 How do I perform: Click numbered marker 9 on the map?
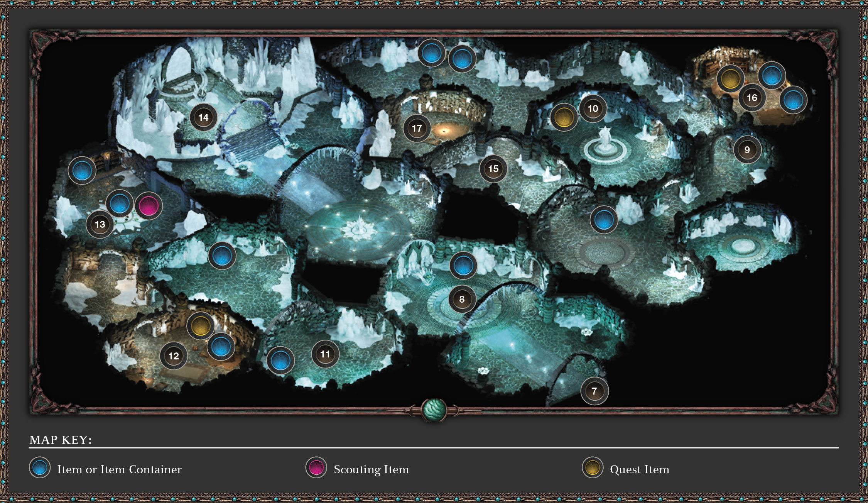(747, 150)
